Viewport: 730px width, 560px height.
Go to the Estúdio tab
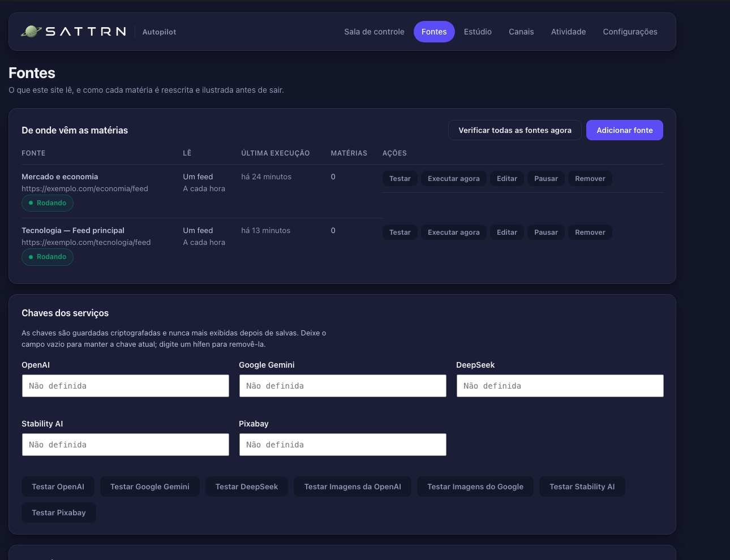[x=478, y=32]
